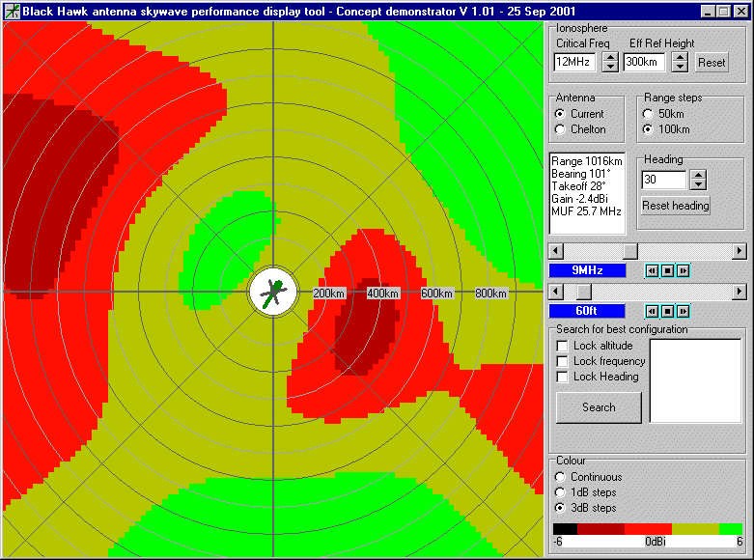Viewport: 754px width, 560px height.
Task: Click the bright green swatch in colour legend
Action: (731, 529)
